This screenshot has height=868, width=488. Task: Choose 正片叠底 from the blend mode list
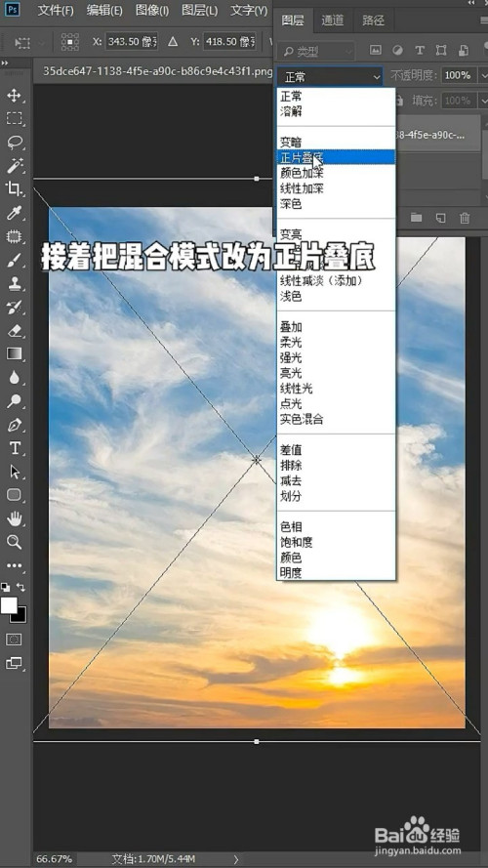pos(336,158)
